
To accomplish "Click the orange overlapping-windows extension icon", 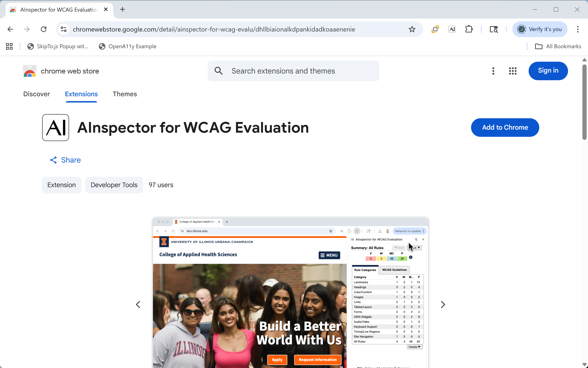I will (x=435, y=29).
